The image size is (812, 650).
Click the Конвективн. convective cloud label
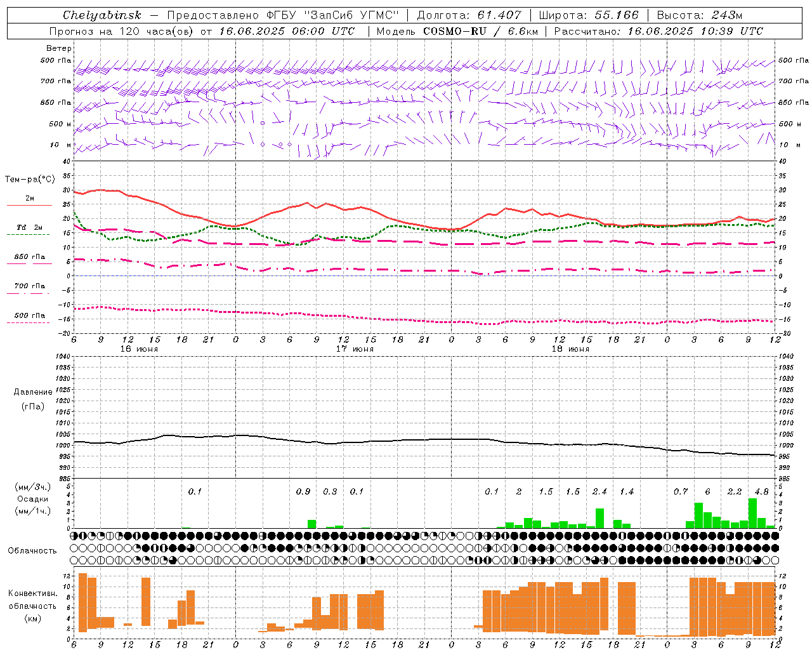tap(33, 594)
